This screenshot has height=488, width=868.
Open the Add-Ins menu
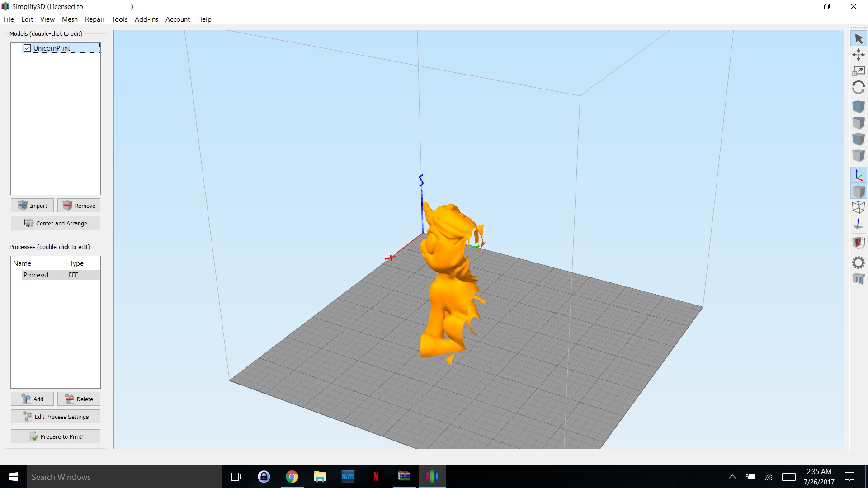click(x=146, y=19)
